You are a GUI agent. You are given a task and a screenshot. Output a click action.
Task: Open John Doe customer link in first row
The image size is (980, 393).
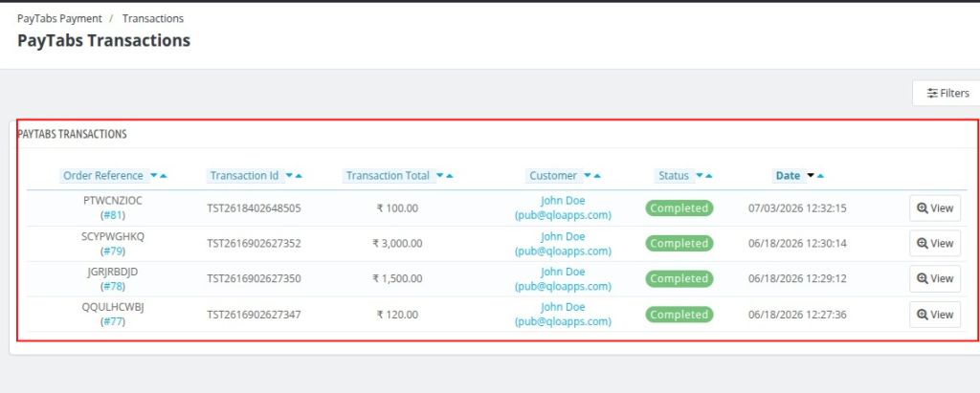[x=563, y=201]
